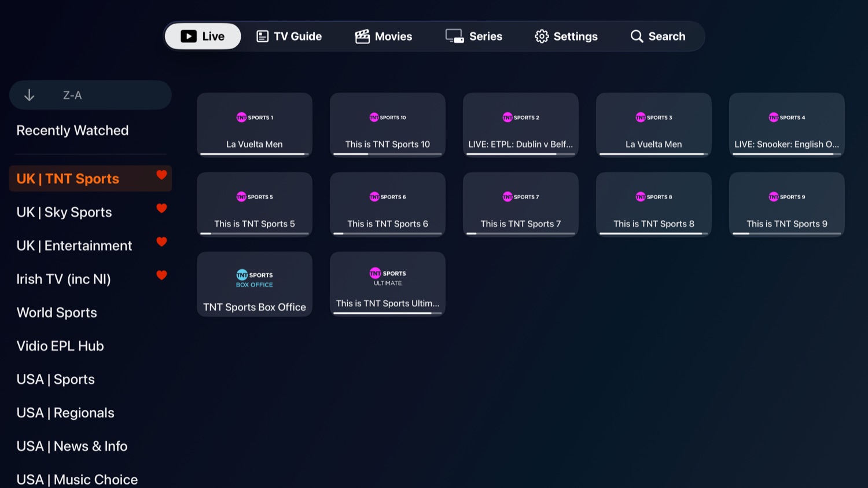Go to the Series tab
This screenshot has width=868, height=488.
(x=473, y=36)
